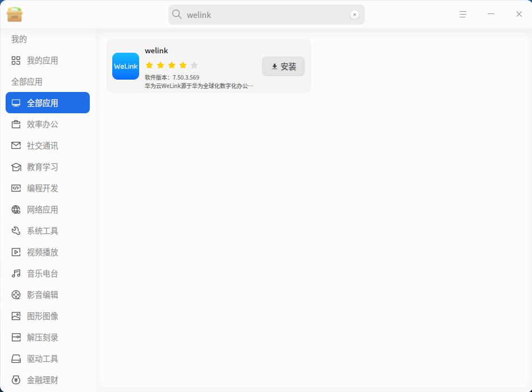Image resolution: width=532 pixels, height=392 pixels.
Task: Browse the 编程开发 category
Action: [48, 188]
